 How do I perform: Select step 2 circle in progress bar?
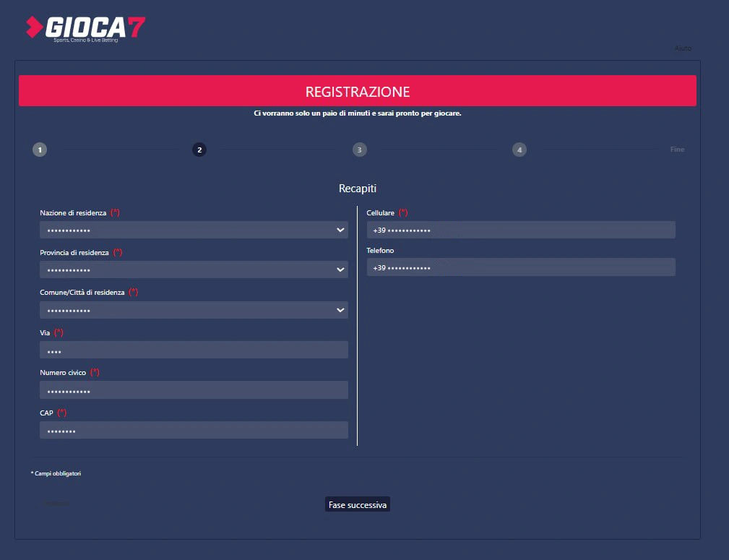tap(199, 150)
